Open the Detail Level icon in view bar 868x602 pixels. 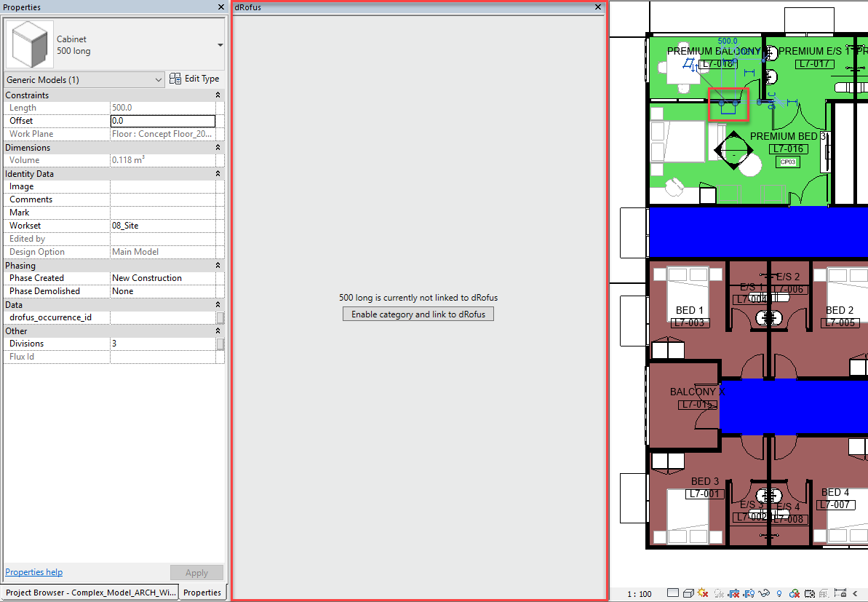tap(673, 593)
